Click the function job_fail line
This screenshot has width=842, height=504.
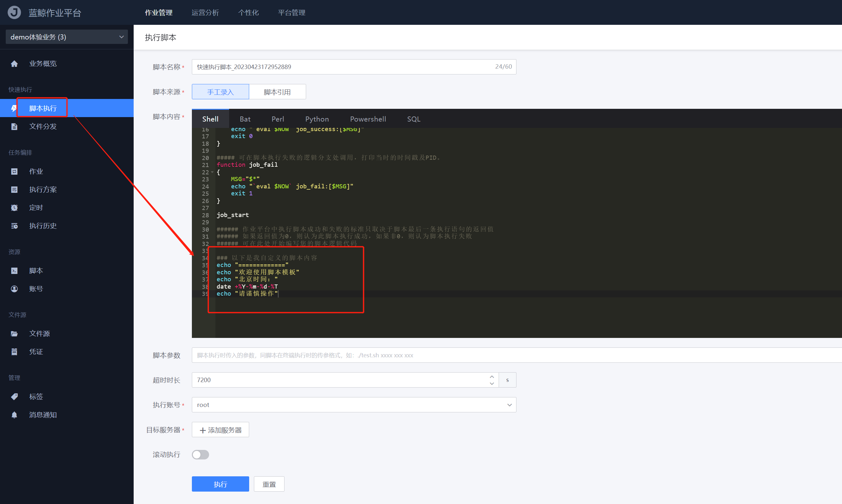247,165
